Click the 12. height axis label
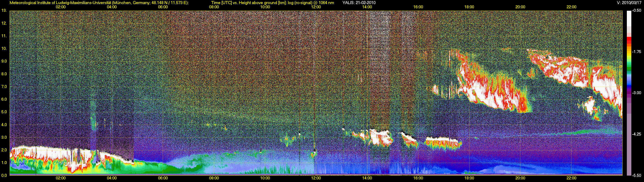This screenshot has height=182, width=644. pyautogui.click(x=4, y=23)
